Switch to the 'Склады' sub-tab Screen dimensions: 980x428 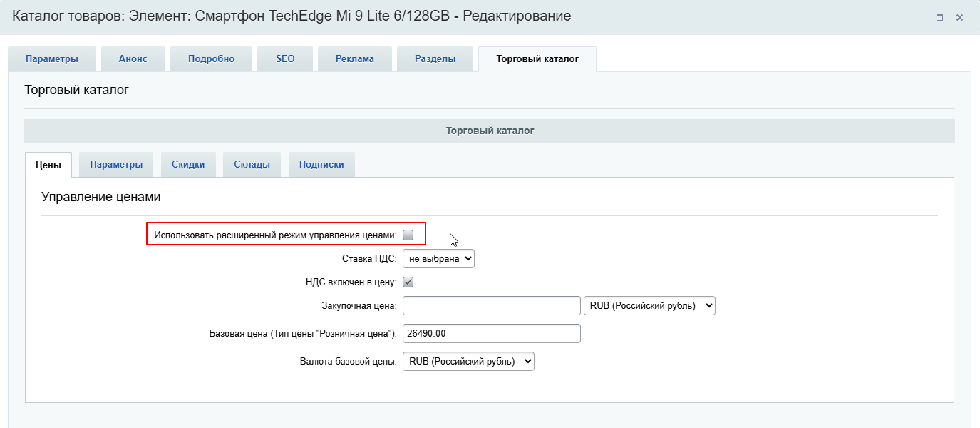(x=252, y=164)
